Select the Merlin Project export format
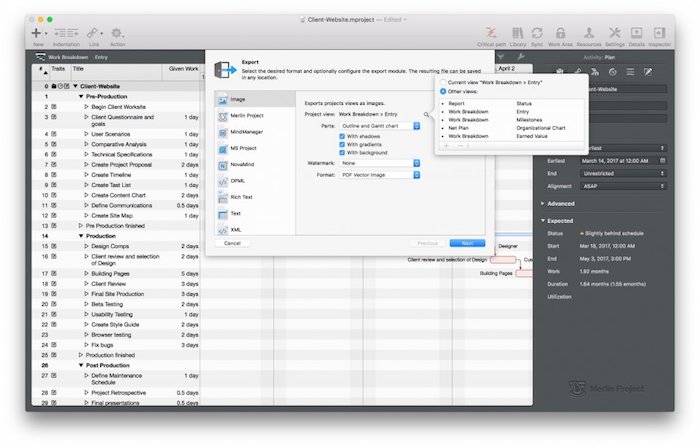This screenshot has width=700, height=448. point(255,116)
